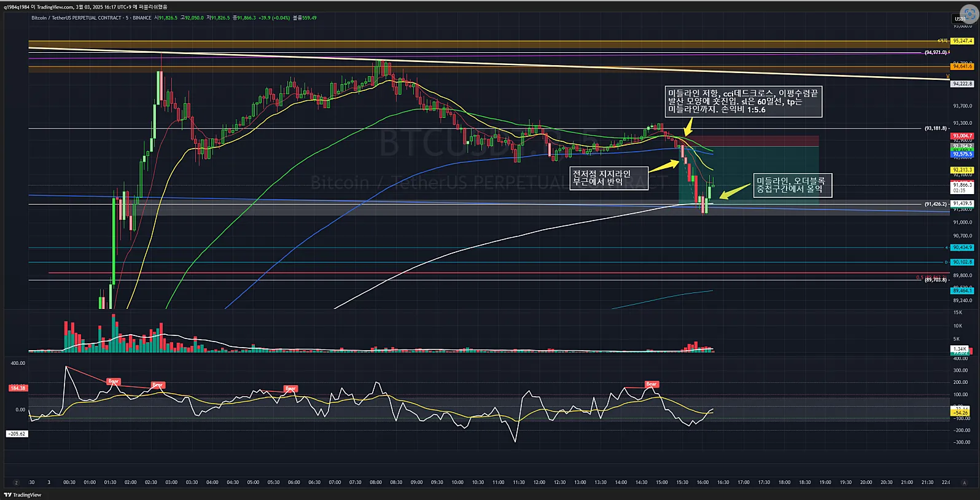Click the yellow 92,213.3 price label
980x500 pixels.
pos(962,170)
